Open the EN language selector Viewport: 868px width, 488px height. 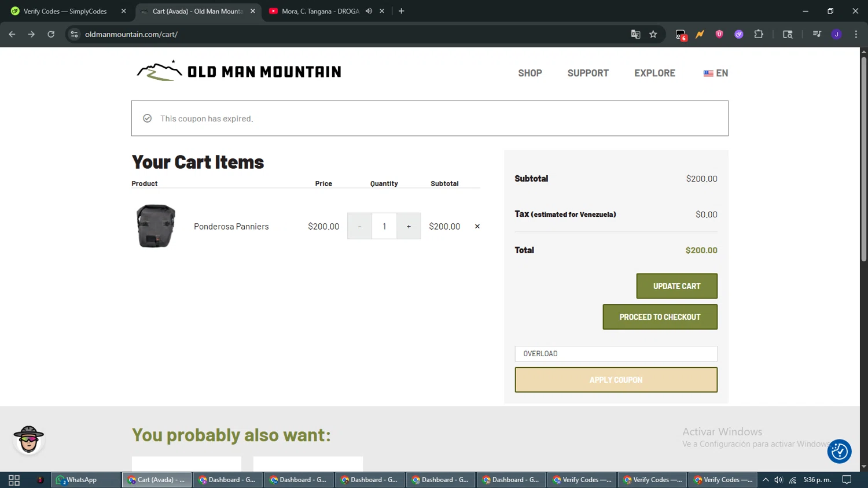(716, 73)
